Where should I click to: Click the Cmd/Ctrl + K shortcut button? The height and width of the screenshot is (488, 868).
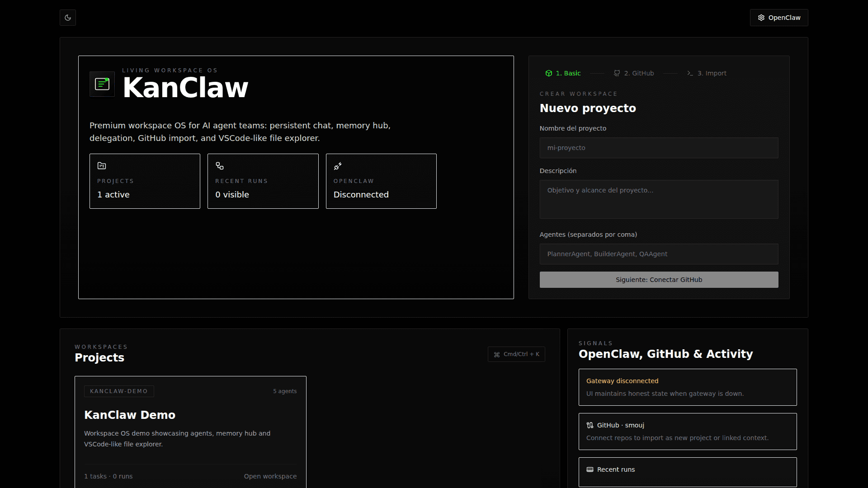point(516,354)
